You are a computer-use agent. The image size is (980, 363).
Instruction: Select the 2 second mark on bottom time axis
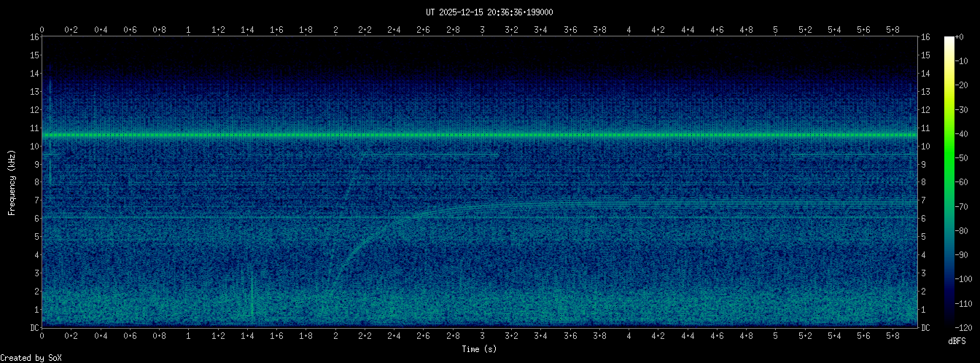(x=335, y=336)
